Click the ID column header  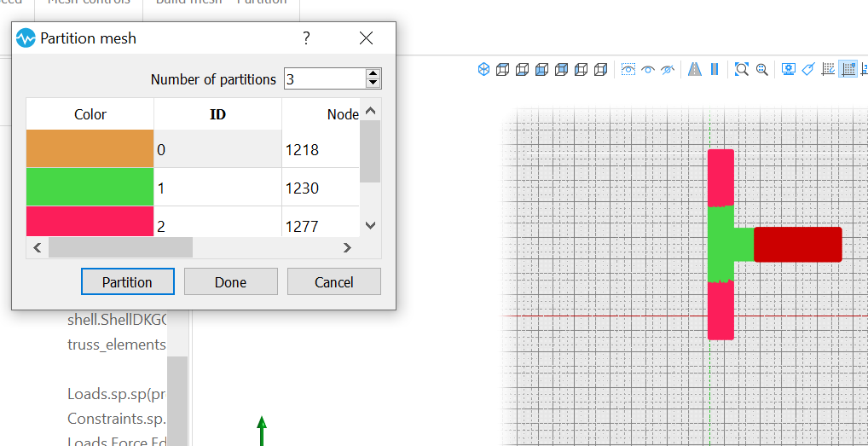coord(217,114)
